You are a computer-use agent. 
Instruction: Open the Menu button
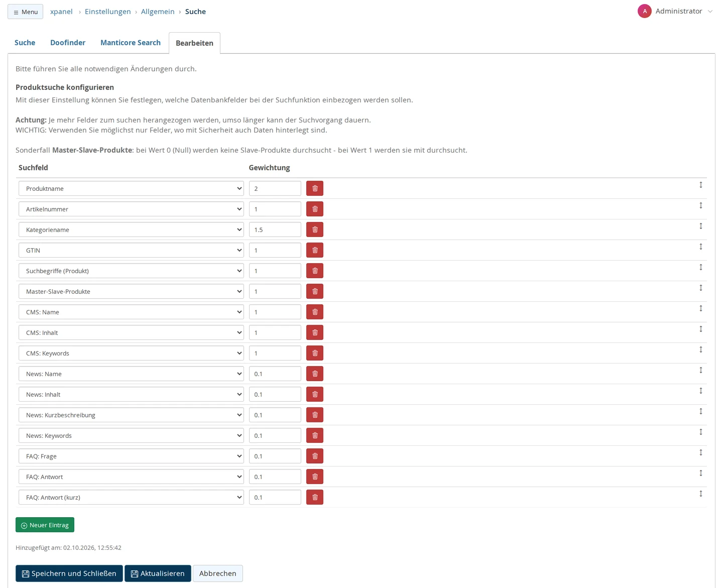[x=25, y=12]
